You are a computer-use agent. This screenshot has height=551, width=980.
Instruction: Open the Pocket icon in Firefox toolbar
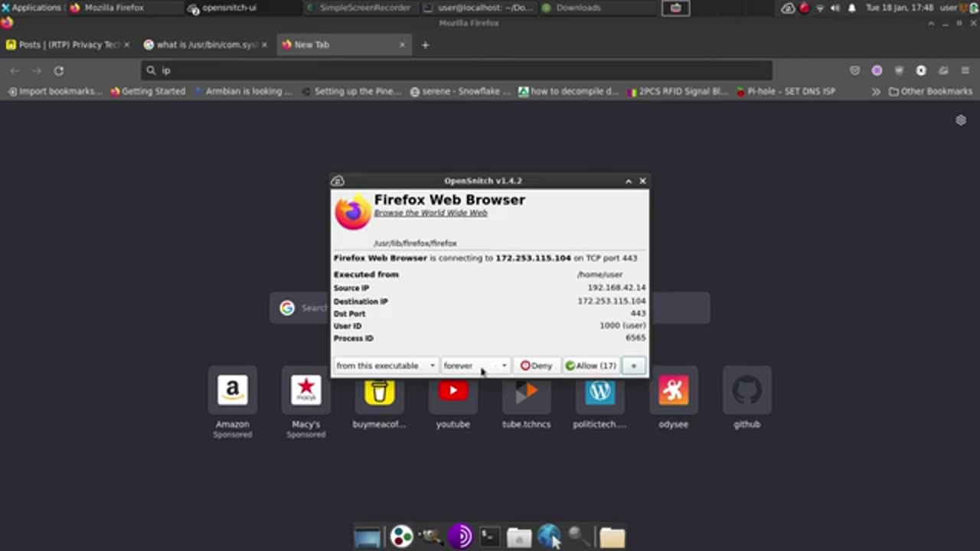(854, 70)
